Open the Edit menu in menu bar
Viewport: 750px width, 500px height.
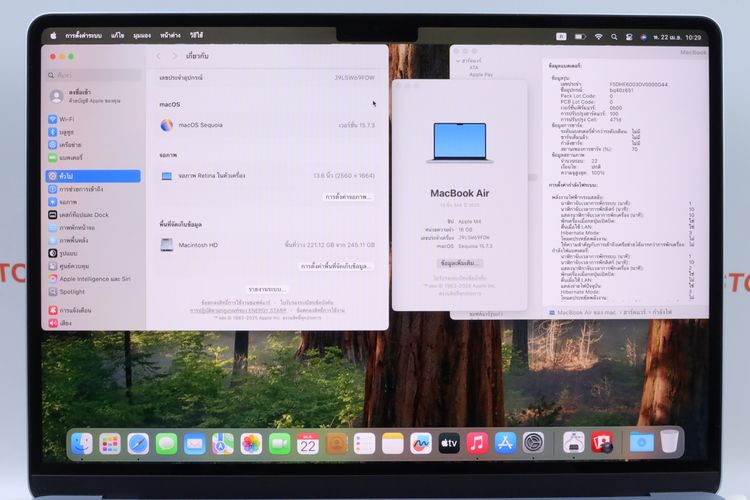point(118,36)
